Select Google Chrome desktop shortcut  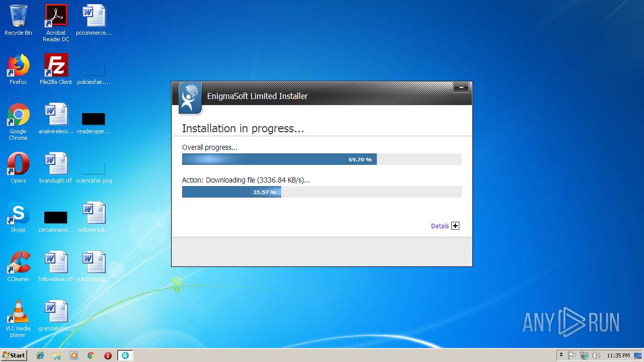[x=18, y=122]
